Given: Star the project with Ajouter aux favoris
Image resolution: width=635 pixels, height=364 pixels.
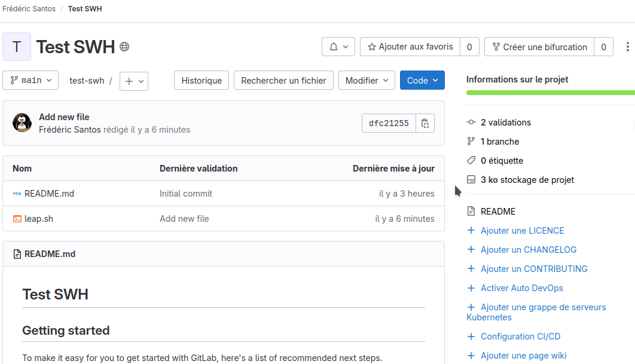Looking at the screenshot, I should pos(413,47).
